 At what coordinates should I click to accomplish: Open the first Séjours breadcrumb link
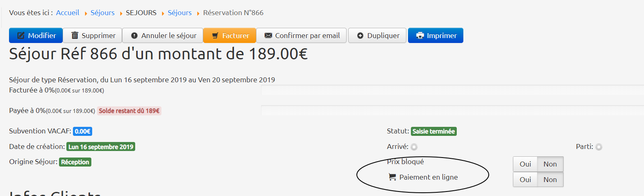102,13
